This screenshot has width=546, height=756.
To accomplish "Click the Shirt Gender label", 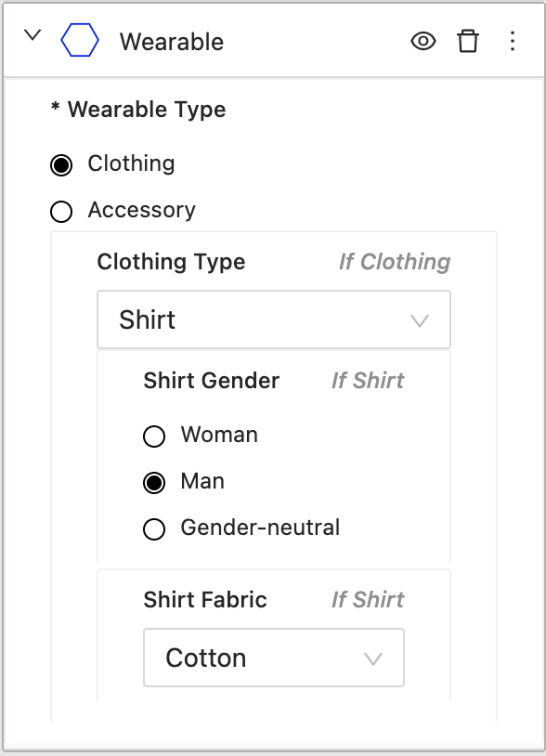I will [212, 381].
